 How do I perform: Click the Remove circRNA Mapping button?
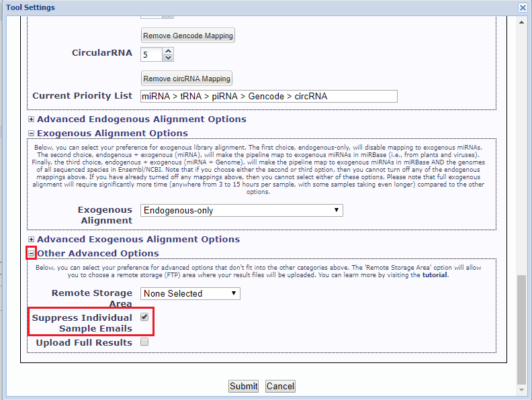[187, 78]
